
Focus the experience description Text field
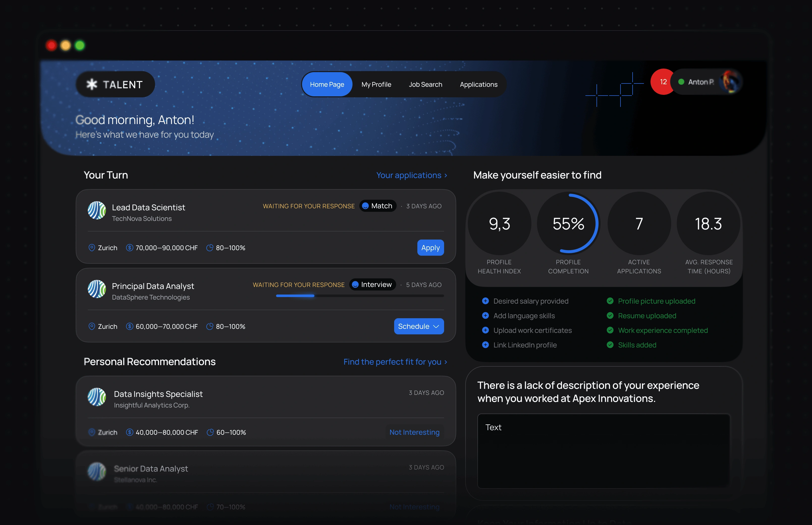pos(604,451)
